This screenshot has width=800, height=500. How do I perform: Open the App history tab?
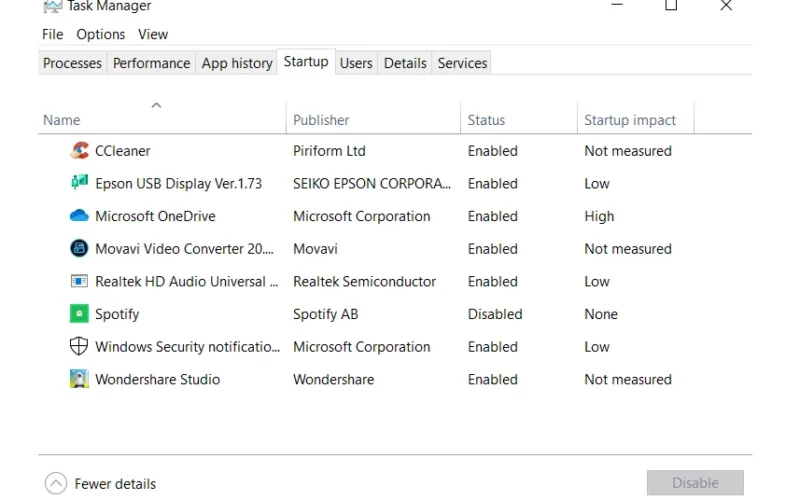pyautogui.click(x=237, y=63)
